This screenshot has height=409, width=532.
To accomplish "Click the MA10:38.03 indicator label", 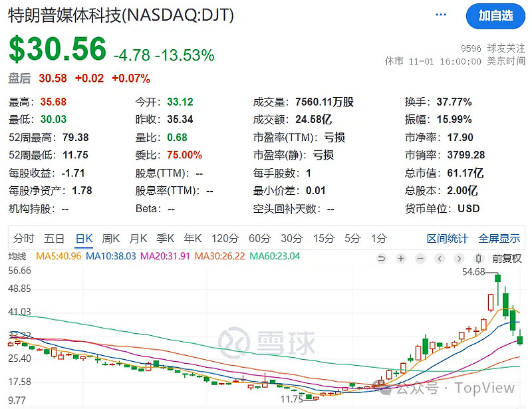I will coord(111,256).
